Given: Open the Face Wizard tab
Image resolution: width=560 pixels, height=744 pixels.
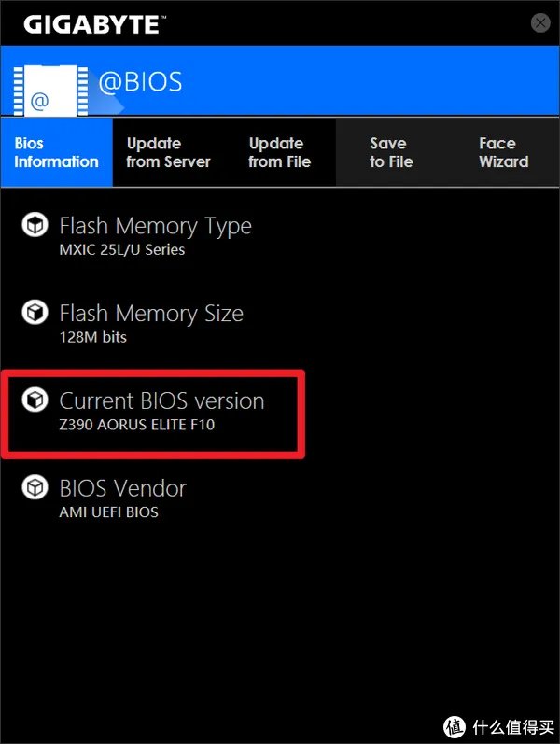Looking at the screenshot, I should [x=503, y=152].
